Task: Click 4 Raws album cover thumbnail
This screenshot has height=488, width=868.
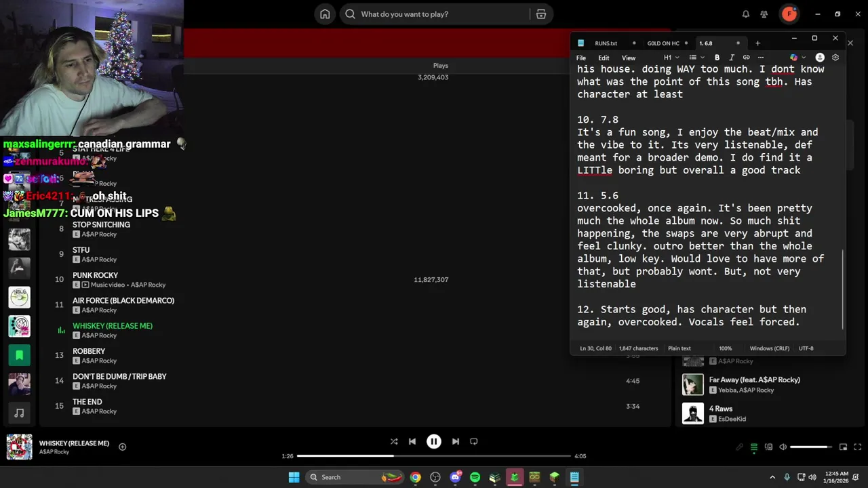Action: click(693, 413)
